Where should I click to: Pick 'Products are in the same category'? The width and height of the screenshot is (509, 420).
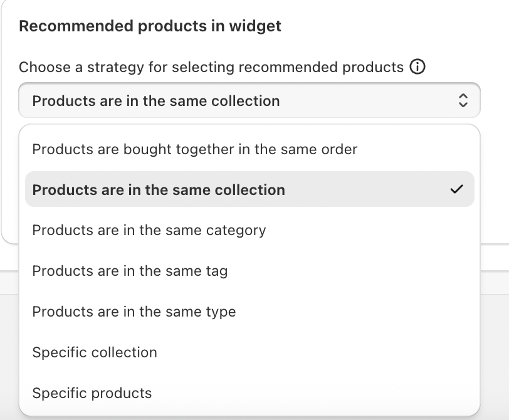click(149, 230)
